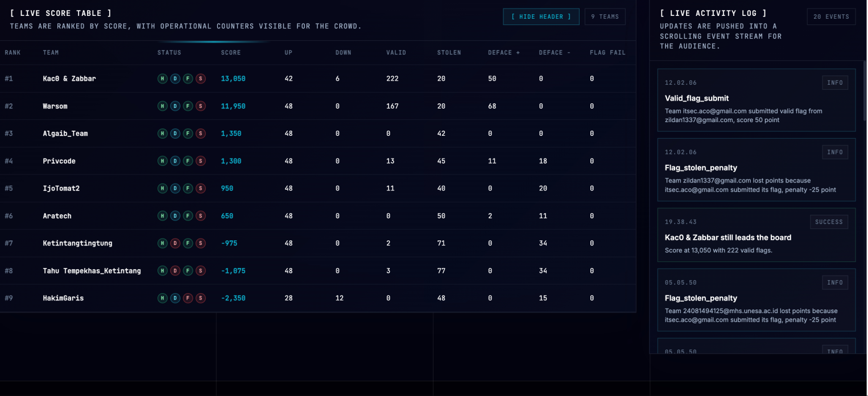Click the D status badge for Kac0 & Zabbar
Viewport: 868px width, 396px height.
click(175, 79)
